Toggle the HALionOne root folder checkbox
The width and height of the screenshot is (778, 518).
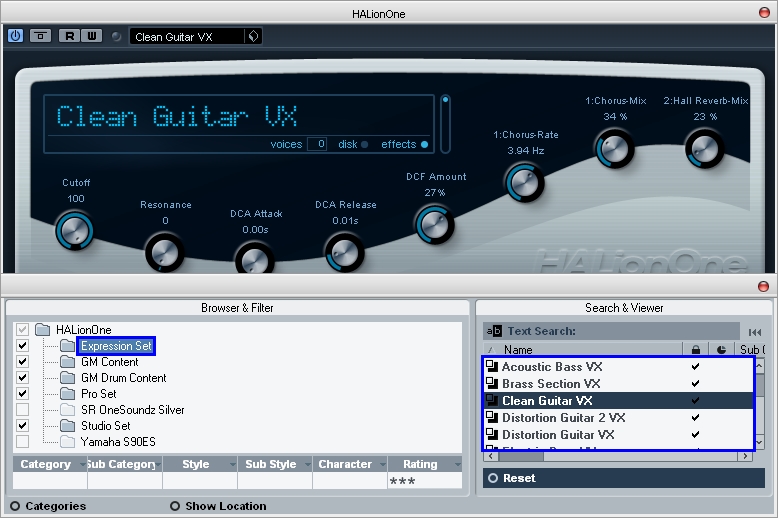point(22,329)
